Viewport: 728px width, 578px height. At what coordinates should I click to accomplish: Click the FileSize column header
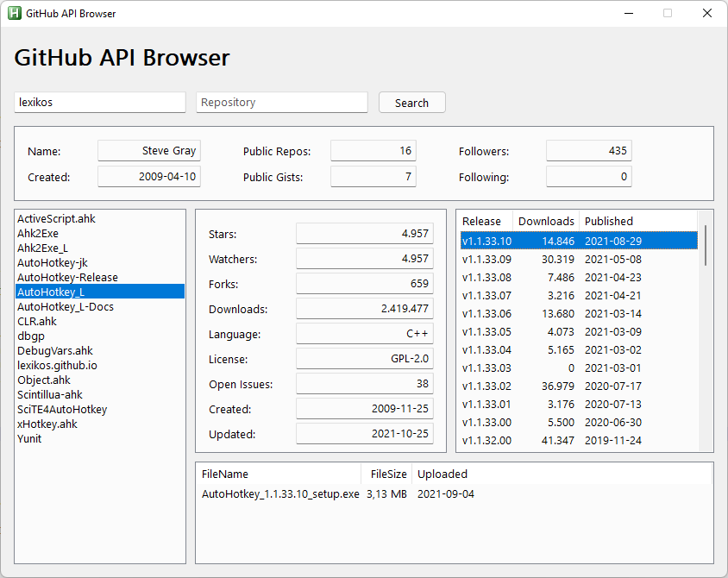[386, 474]
